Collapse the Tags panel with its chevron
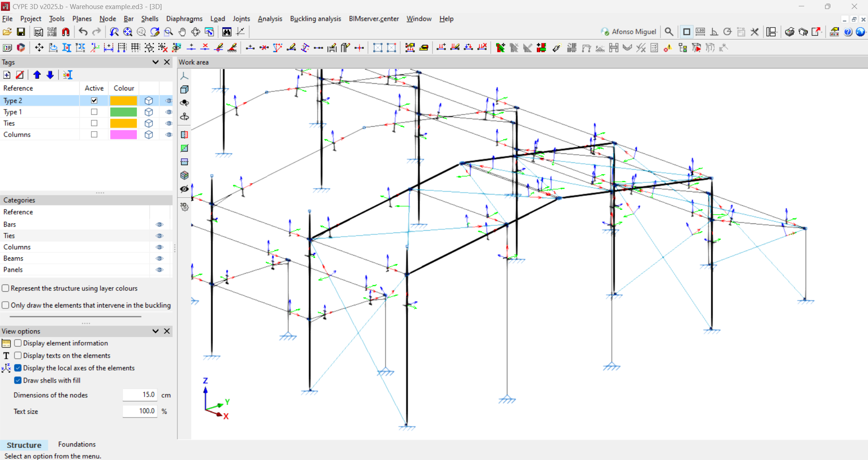 (155, 62)
